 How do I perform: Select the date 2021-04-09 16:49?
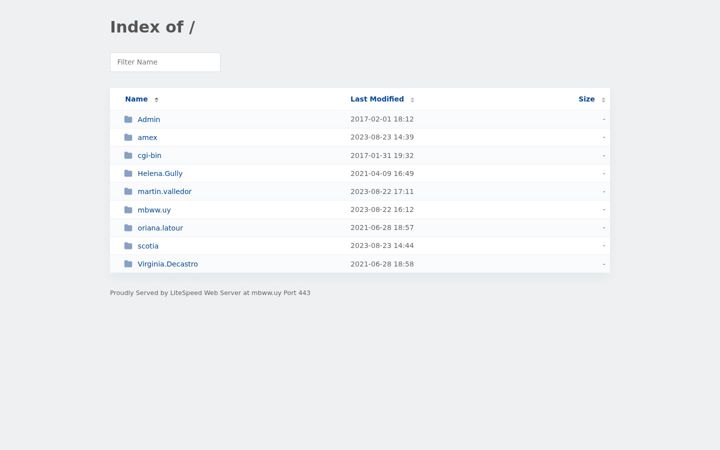(x=382, y=174)
